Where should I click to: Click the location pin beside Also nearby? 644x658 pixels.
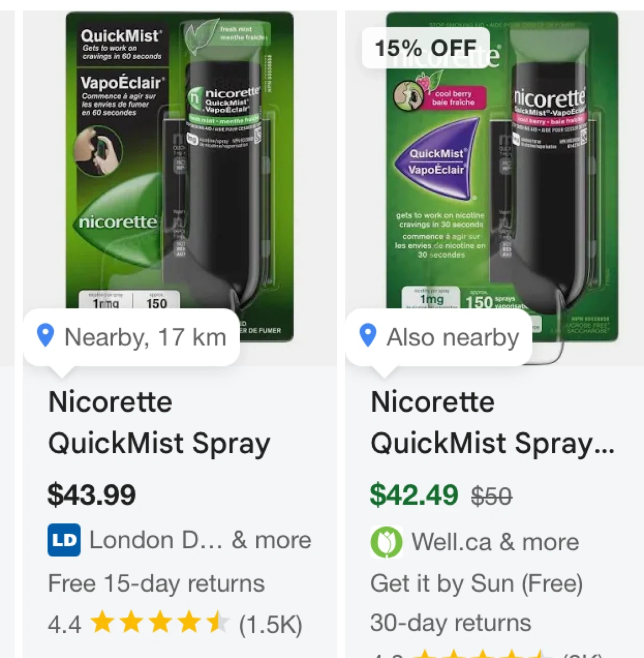coord(368,335)
